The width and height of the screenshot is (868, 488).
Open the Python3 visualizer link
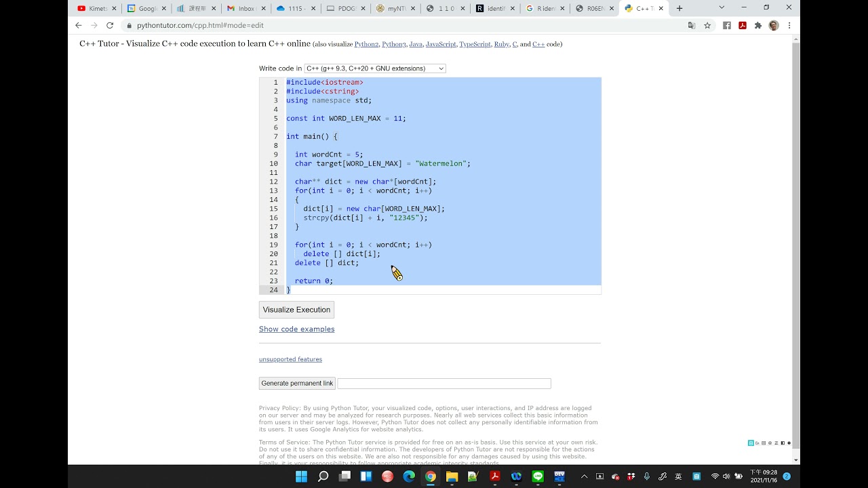coord(394,44)
